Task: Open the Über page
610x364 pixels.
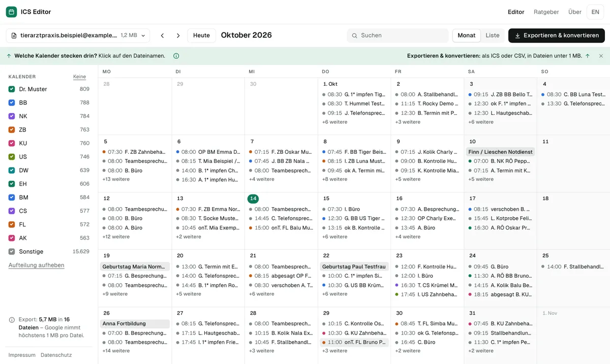Action: pyautogui.click(x=575, y=12)
